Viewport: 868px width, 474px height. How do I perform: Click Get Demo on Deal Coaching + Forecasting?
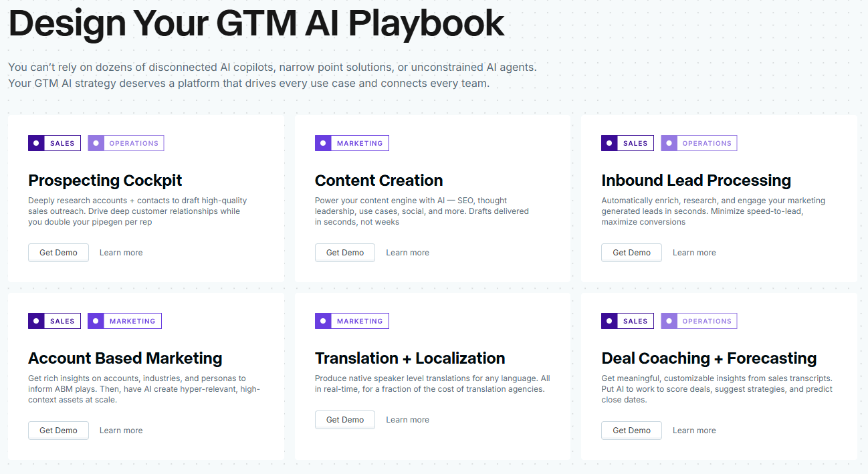coord(631,430)
